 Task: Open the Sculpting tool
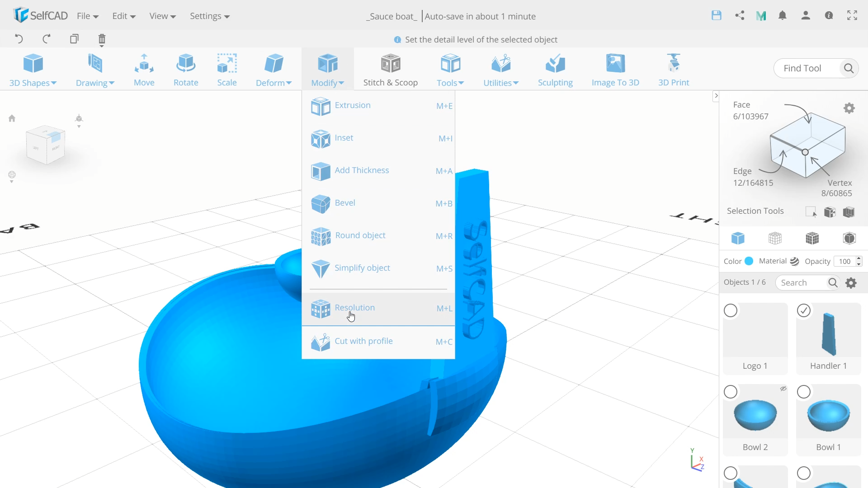tap(555, 70)
